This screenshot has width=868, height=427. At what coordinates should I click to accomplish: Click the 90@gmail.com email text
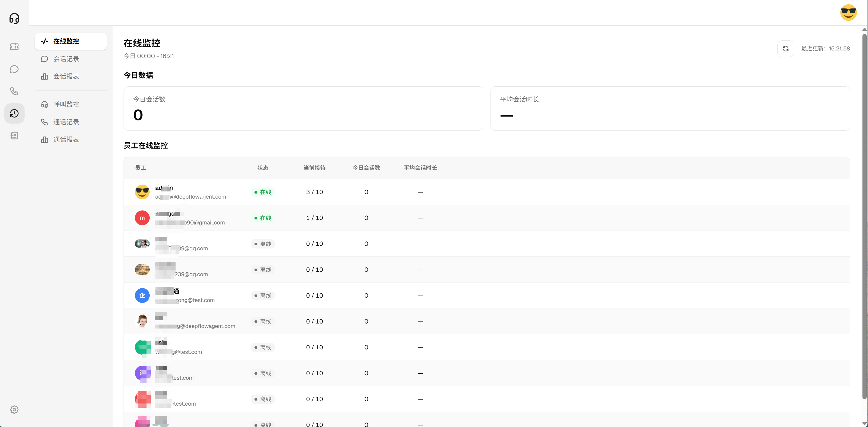click(x=190, y=222)
